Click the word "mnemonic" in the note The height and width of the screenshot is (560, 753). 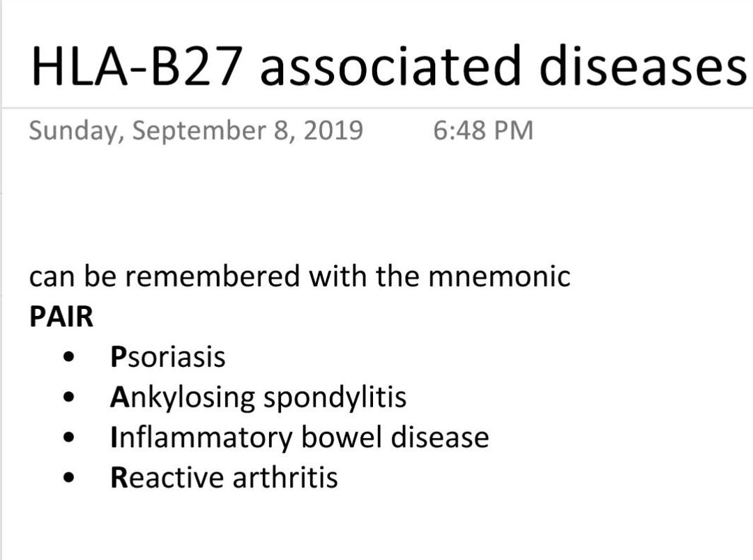coord(499,277)
